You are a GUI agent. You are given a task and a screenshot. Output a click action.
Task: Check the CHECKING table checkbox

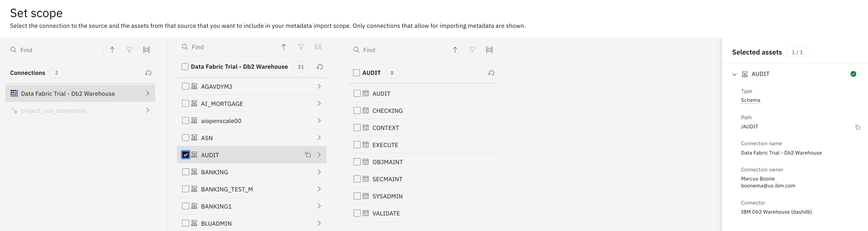(357, 111)
